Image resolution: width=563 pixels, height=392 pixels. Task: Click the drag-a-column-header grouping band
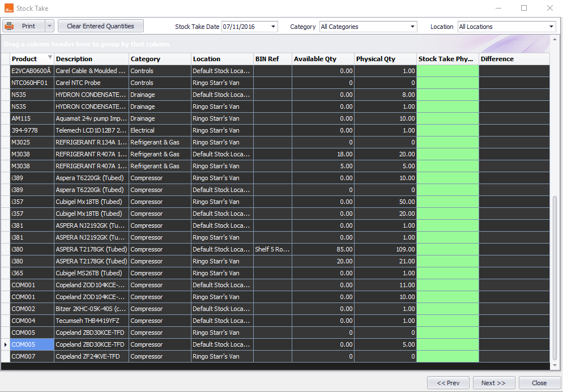click(170, 44)
